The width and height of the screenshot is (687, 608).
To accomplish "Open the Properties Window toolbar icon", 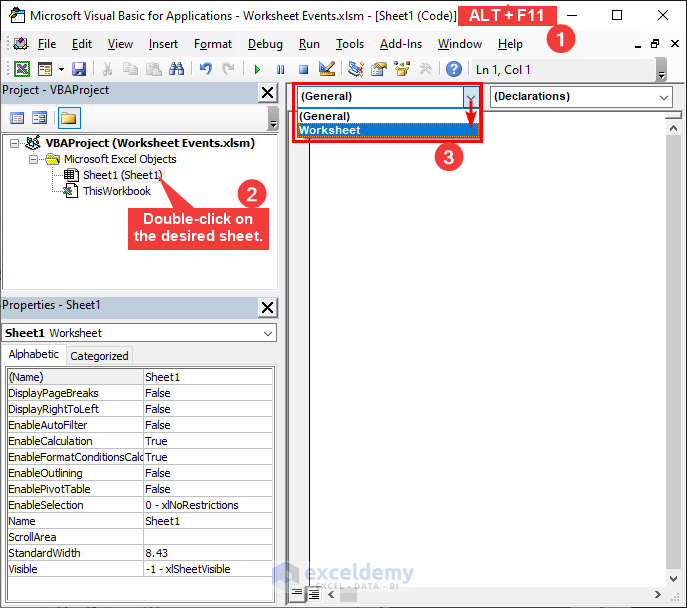I will pyautogui.click(x=379, y=69).
